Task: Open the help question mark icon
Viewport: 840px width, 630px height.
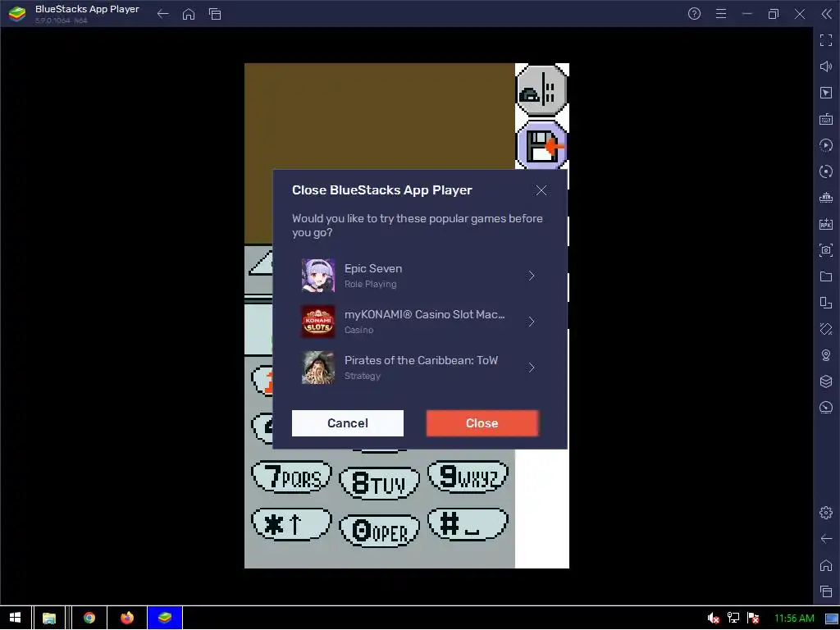Action: pyautogui.click(x=694, y=14)
